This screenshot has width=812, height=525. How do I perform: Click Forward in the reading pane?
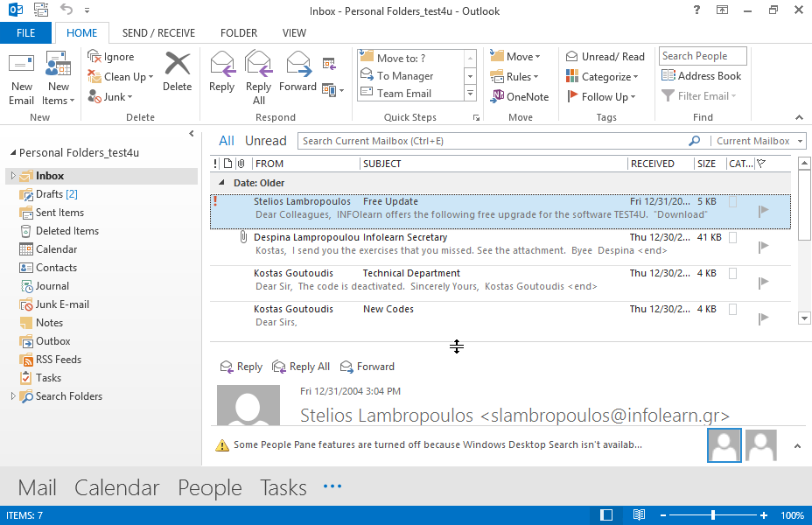click(x=367, y=367)
